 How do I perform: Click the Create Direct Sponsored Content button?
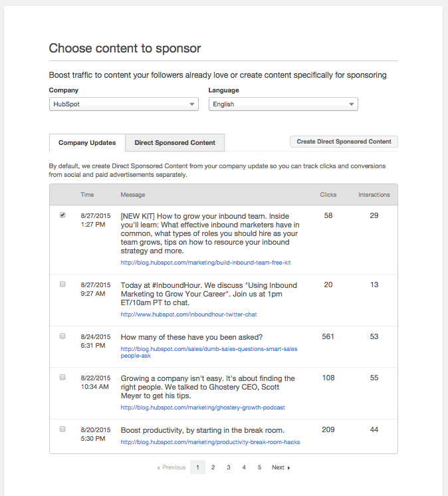tap(344, 142)
